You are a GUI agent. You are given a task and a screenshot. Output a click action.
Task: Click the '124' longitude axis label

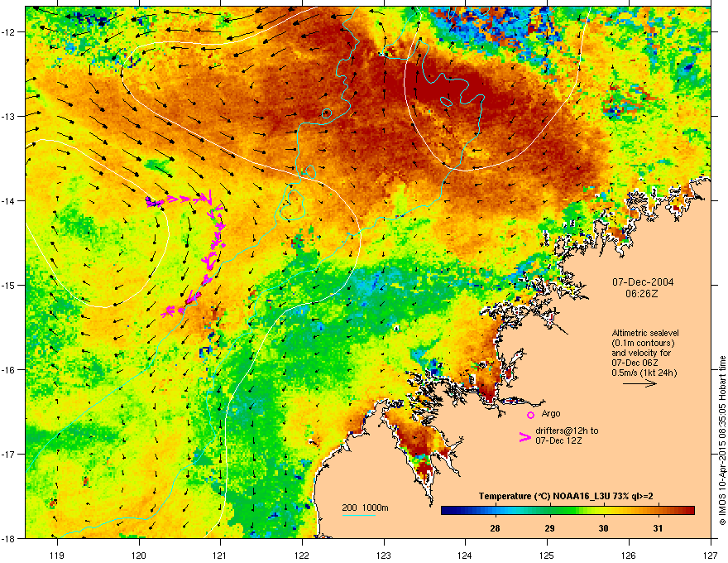465,555
